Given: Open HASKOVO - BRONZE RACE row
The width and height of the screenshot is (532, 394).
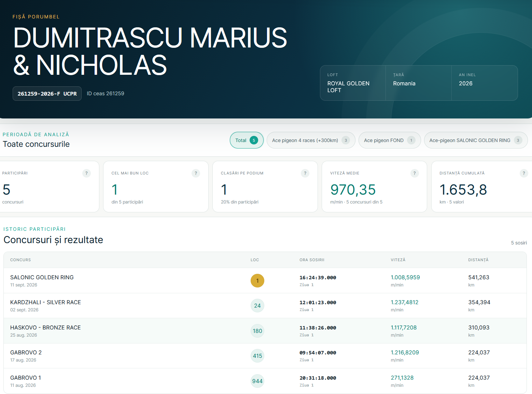Looking at the screenshot, I should 265,331.
